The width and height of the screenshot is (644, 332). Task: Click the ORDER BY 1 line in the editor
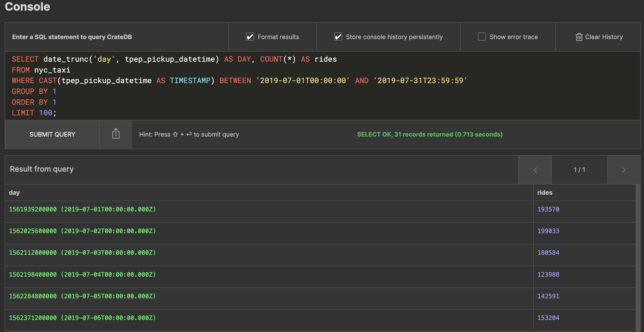pyautogui.click(x=34, y=102)
